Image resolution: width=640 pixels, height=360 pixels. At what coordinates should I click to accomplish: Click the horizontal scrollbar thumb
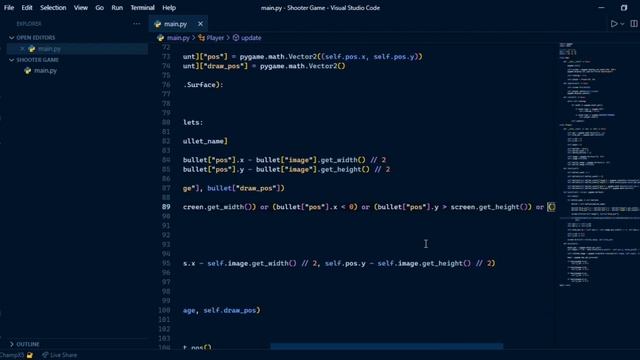387,346
